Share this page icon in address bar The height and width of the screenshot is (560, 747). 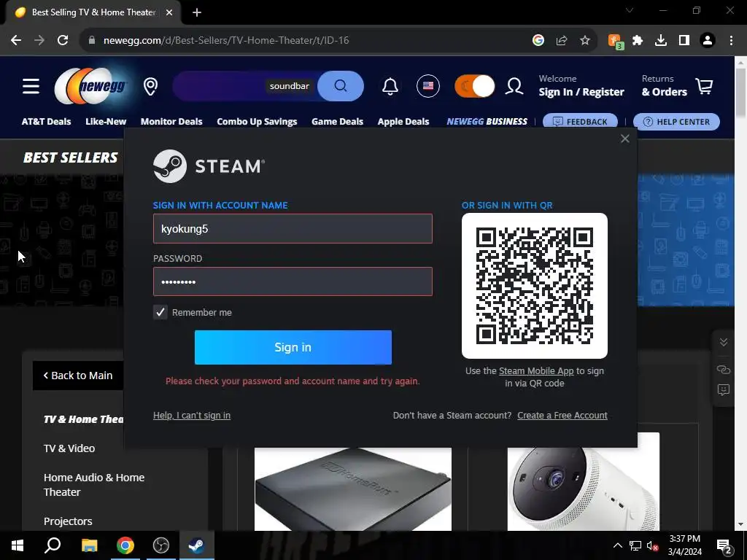[562, 41]
